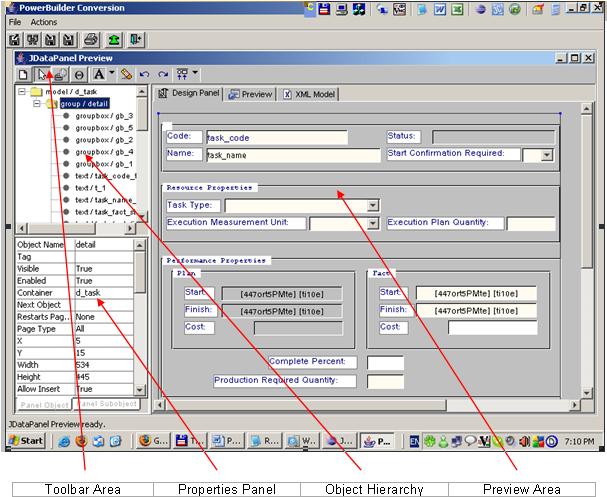Click the Enabled property value True

pyautogui.click(x=104, y=281)
